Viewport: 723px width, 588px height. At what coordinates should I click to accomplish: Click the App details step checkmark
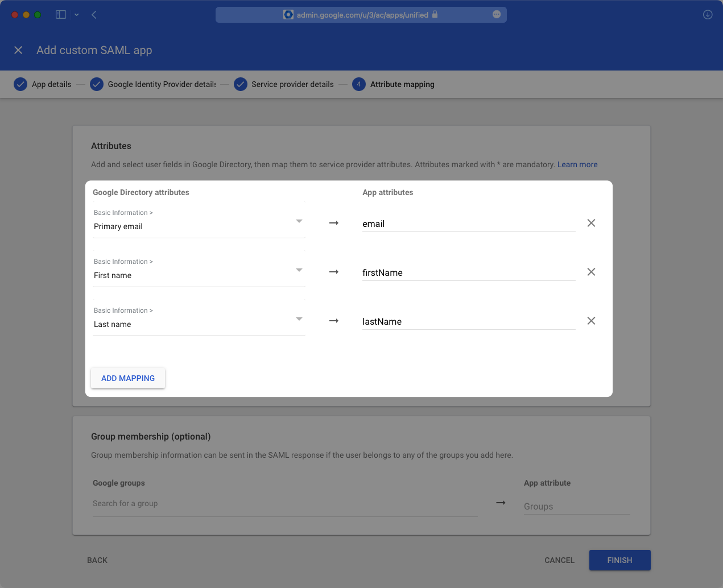20,84
